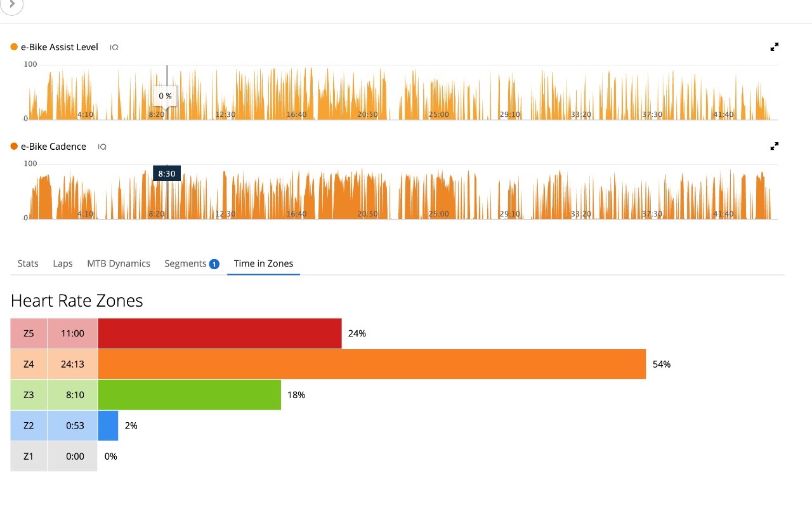
Task: Click the Z5 zone label cell
Action: click(29, 333)
